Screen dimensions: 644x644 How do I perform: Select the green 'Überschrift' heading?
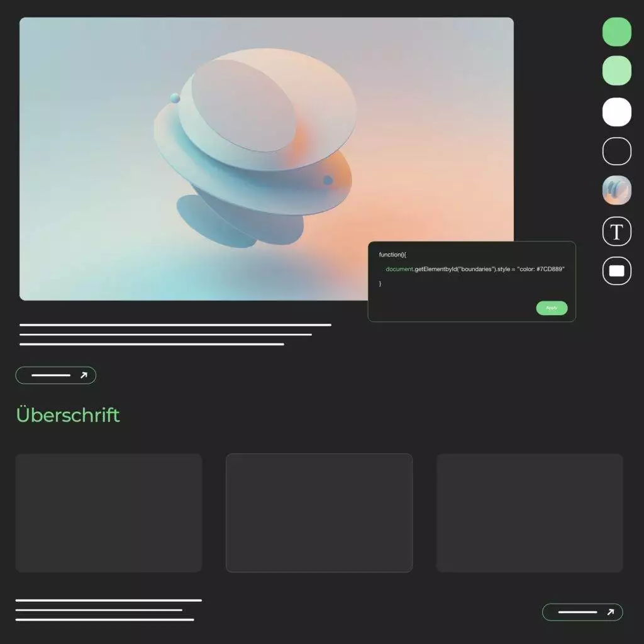[x=68, y=415]
